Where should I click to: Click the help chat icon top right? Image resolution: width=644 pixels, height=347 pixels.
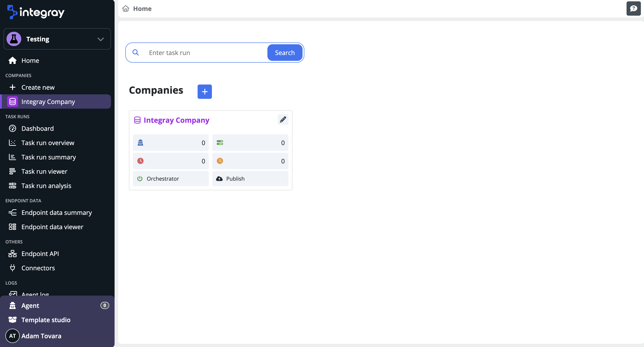633,8
